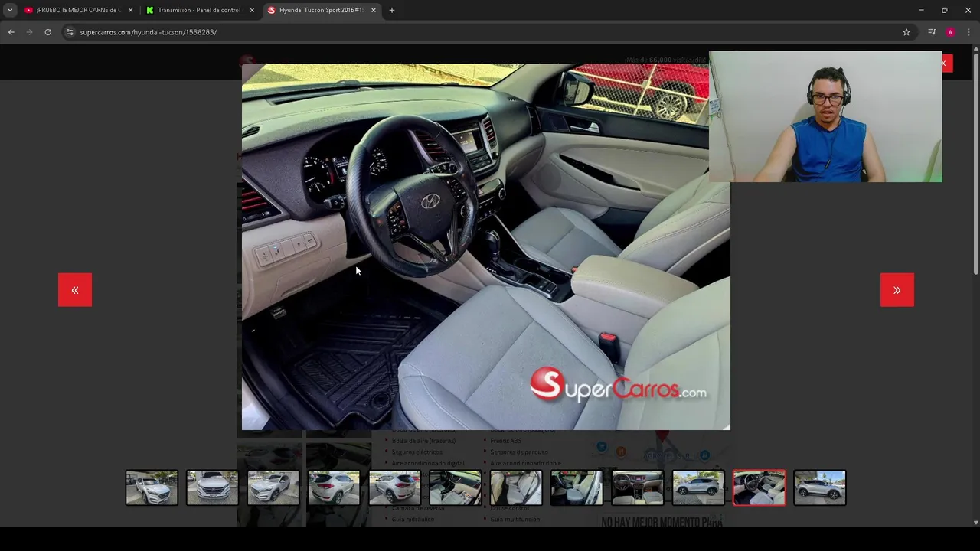The width and height of the screenshot is (980, 551).
Task: Show the previous photo with the « button
Action: pyautogui.click(x=75, y=290)
